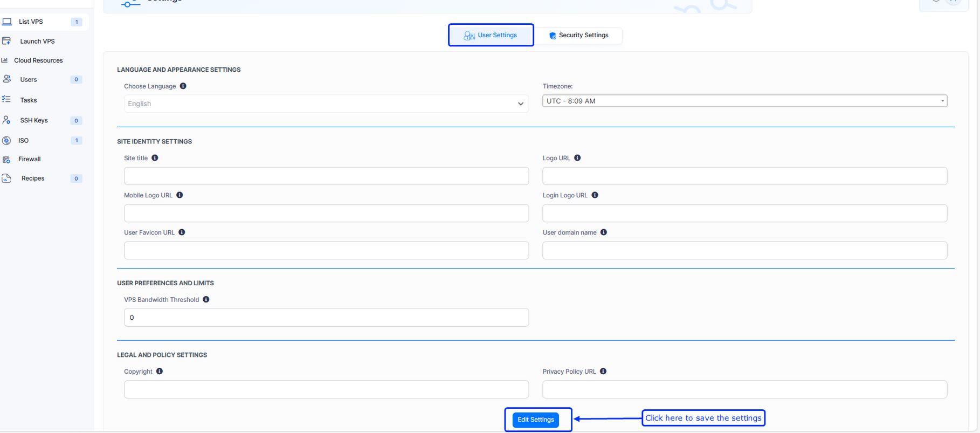Click the List VPS laptop icon
This screenshot has height=433, width=980.
tap(7, 22)
